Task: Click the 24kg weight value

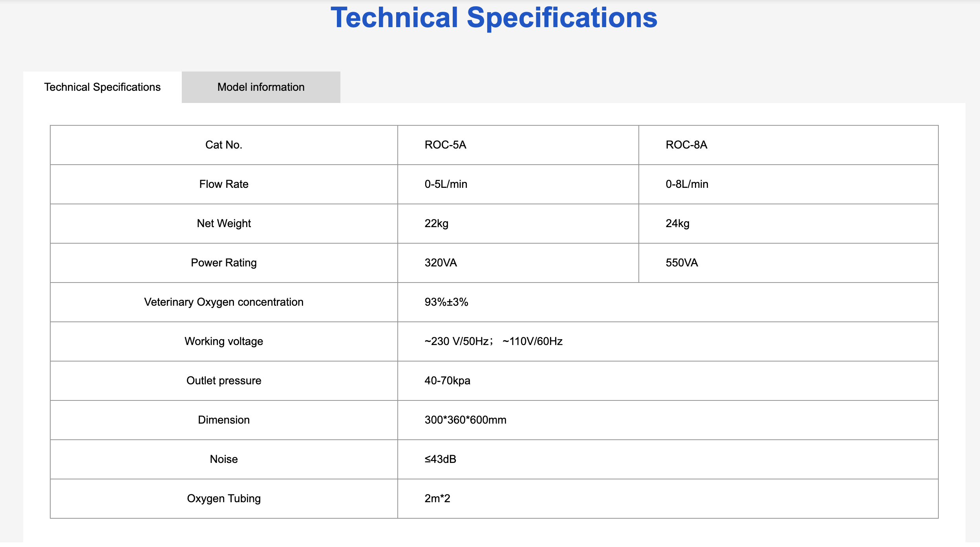Action: (x=677, y=223)
